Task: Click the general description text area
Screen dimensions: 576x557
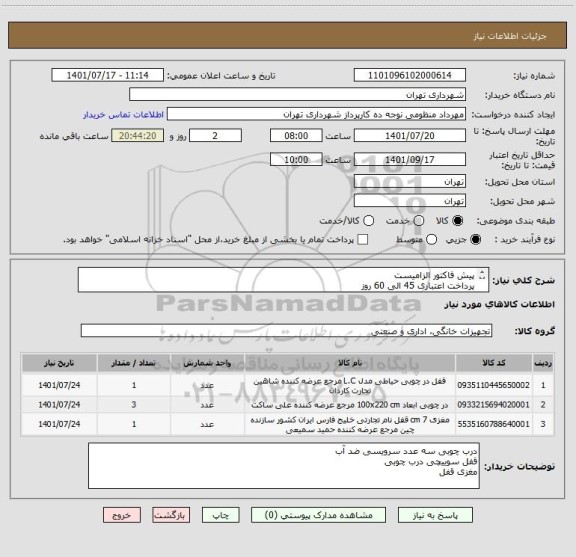Action: [283, 280]
